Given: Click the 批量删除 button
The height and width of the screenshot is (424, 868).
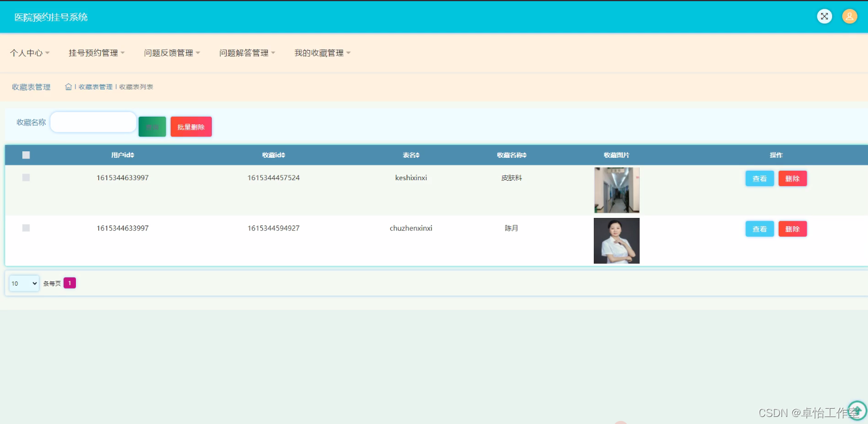Looking at the screenshot, I should [x=191, y=127].
